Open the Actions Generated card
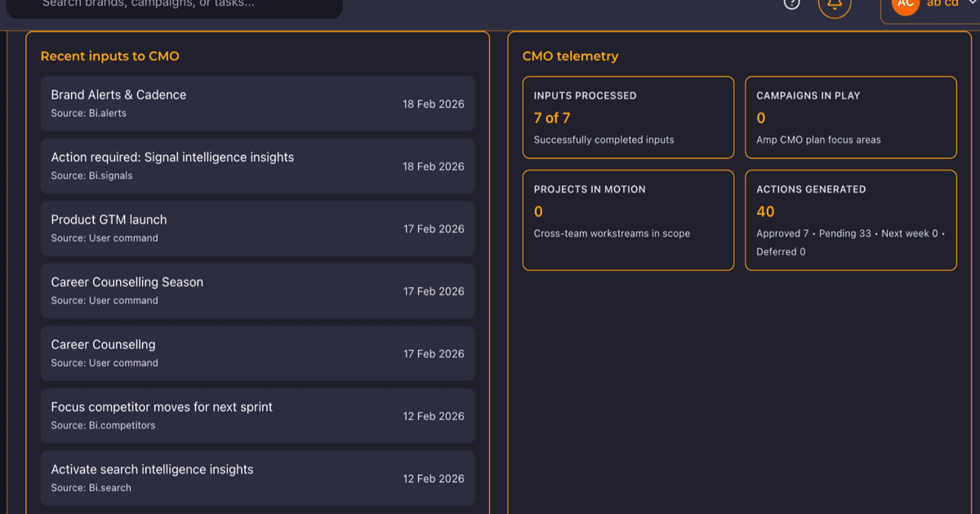 [x=851, y=220]
